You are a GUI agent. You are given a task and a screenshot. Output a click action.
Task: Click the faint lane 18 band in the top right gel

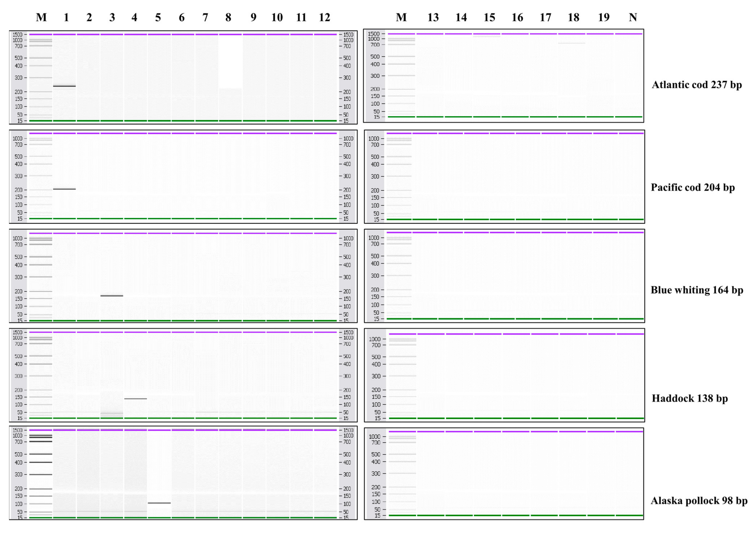tap(572, 43)
